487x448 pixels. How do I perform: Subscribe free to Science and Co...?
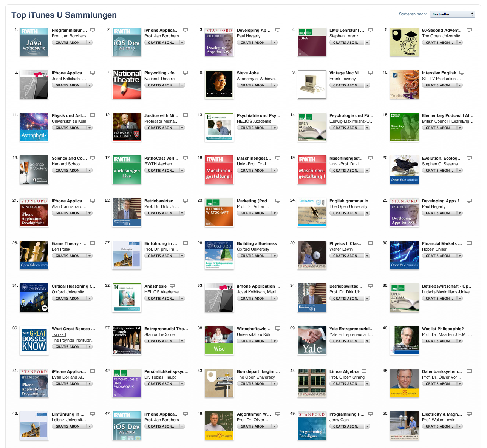[x=69, y=171]
